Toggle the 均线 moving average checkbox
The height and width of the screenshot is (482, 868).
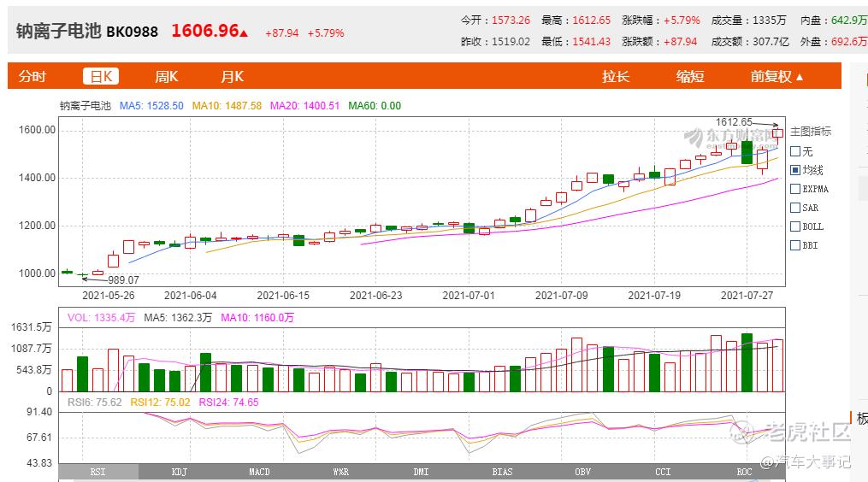pos(795,170)
